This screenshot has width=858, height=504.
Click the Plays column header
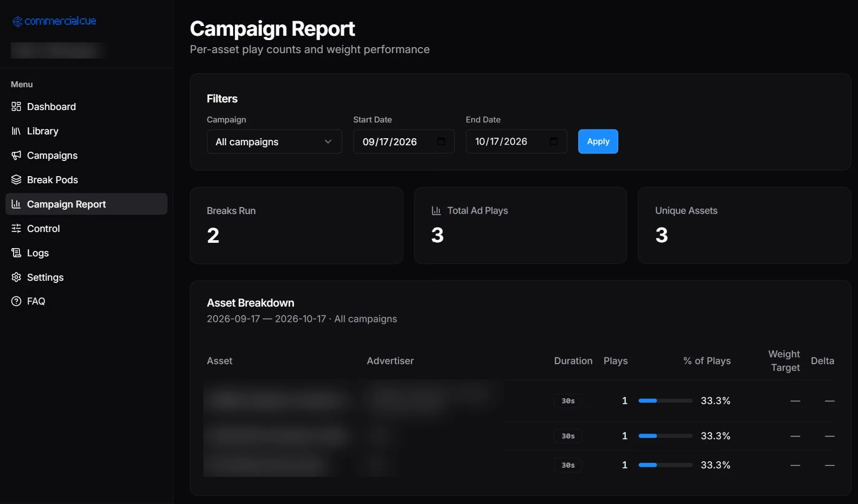616,360
